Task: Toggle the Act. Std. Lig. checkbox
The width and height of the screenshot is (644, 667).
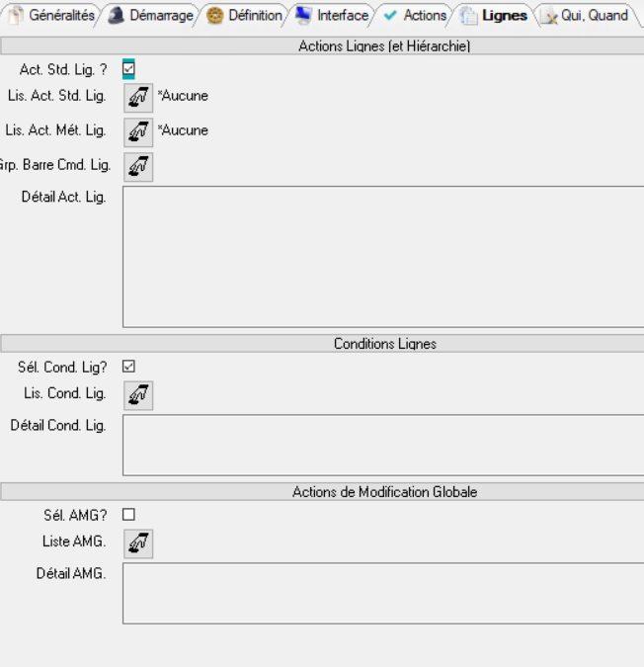Action: pyautogui.click(x=128, y=68)
